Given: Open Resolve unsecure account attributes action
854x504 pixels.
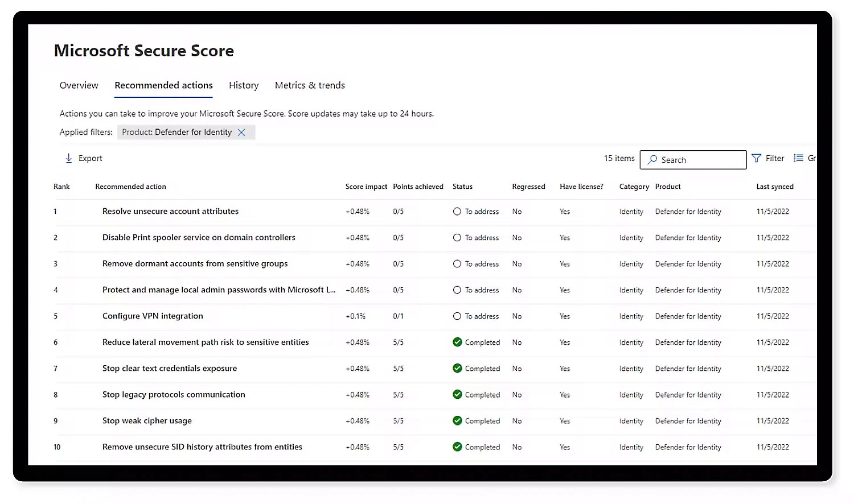Looking at the screenshot, I should [x=170, y=212].
